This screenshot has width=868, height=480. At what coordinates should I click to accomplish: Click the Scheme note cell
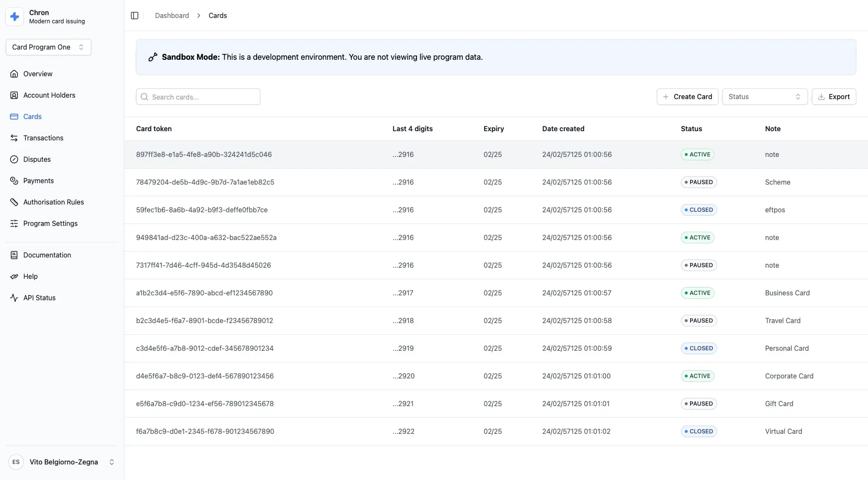(x=778, y=182)
